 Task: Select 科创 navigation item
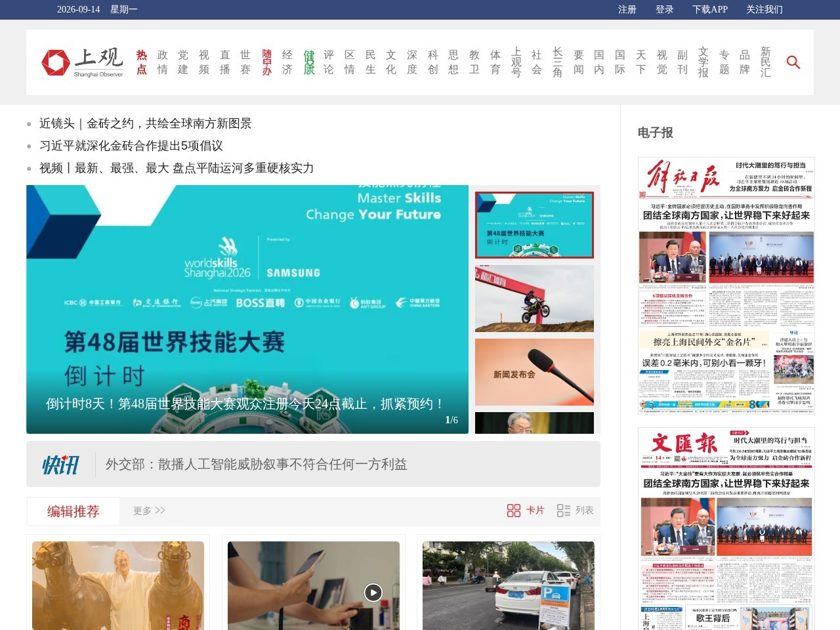433,62
